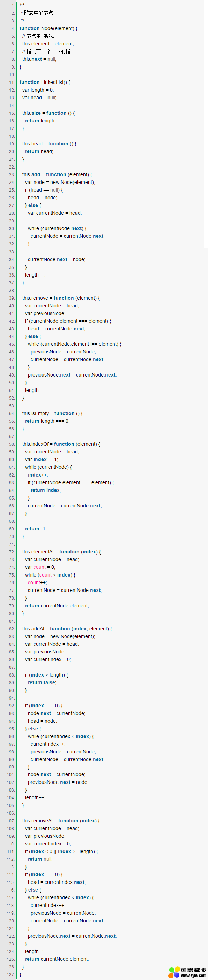Click line number 4 in gutter
The image size is (208, 980).
click(x=13, y=29)
